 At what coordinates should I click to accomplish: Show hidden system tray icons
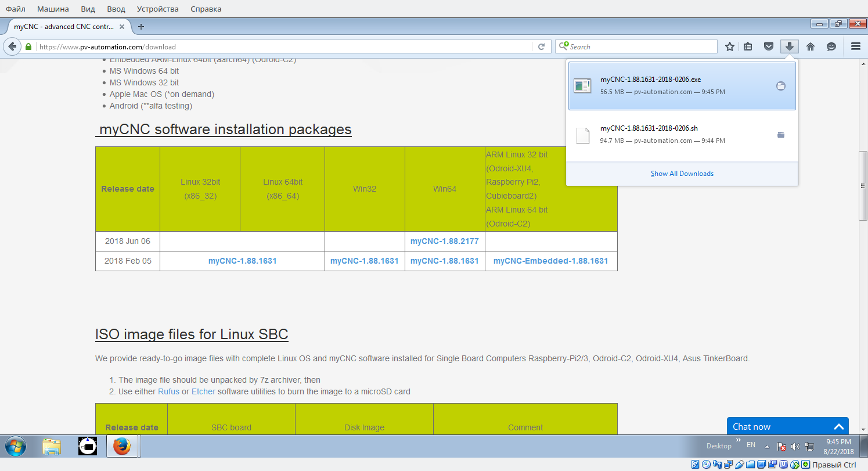click(x=767, y=446)
